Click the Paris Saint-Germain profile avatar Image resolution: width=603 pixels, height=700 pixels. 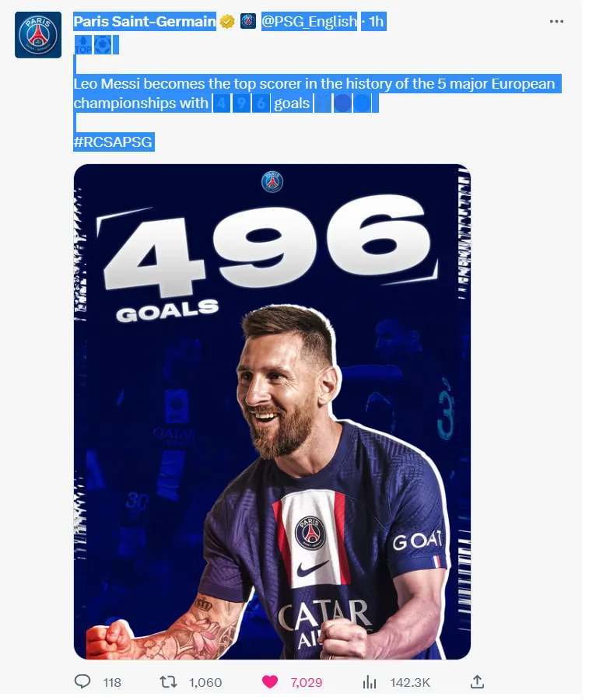coord(38,35)
